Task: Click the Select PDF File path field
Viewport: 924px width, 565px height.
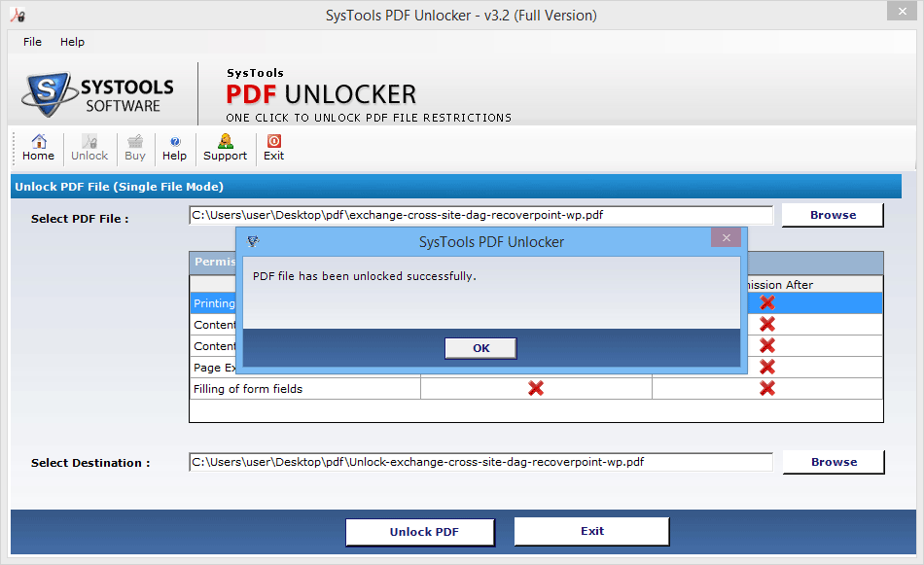Action: (x=480, y=215)
